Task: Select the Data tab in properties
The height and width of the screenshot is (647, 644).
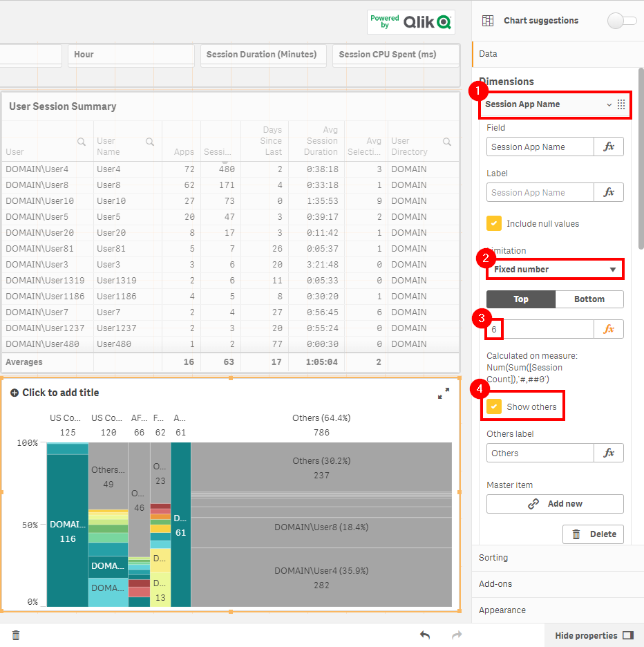Action: tap(488, 53)
